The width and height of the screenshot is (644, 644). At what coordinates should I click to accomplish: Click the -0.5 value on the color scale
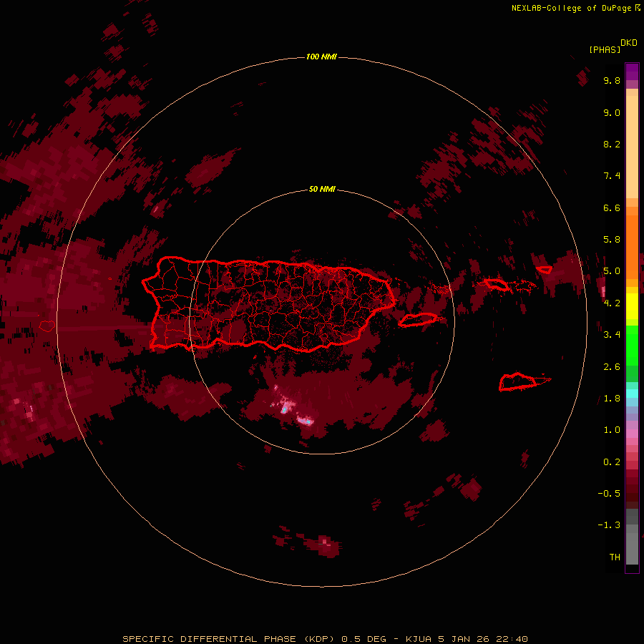(x=609, y=494)
